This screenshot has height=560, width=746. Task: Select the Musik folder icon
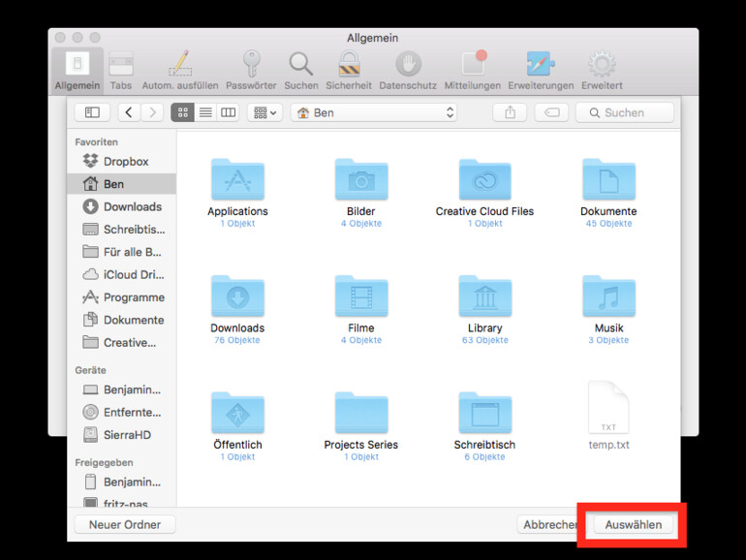pyautogui.click(x=609, y=296)
